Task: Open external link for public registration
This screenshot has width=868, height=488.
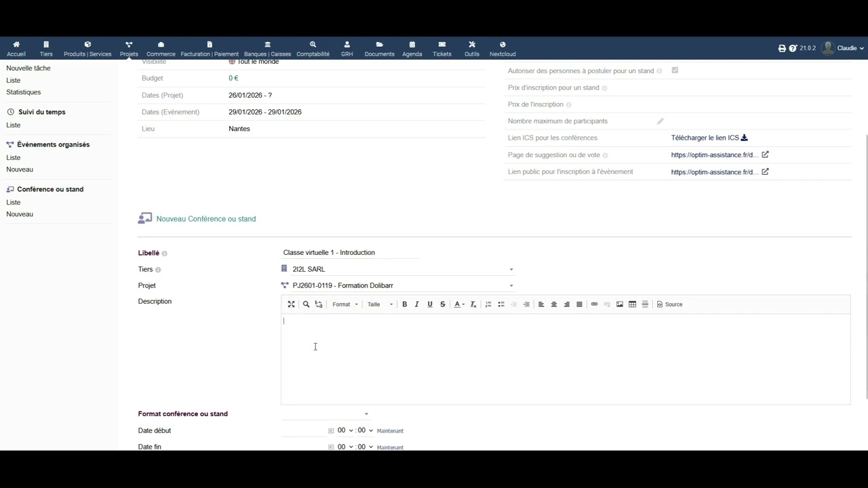Action: [x=765, y=171]
